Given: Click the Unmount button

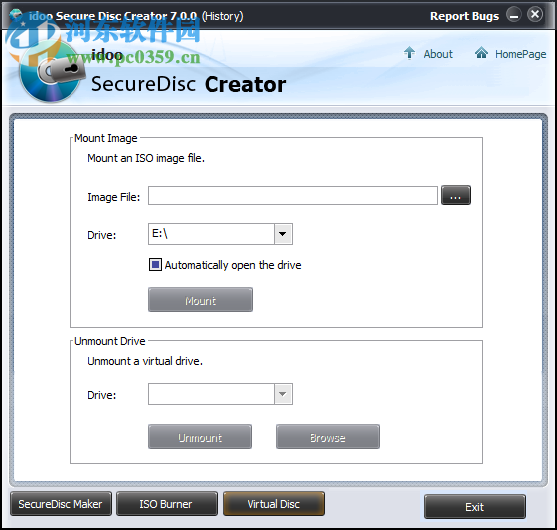Looking at the screenshot, I should coord(200,437).
